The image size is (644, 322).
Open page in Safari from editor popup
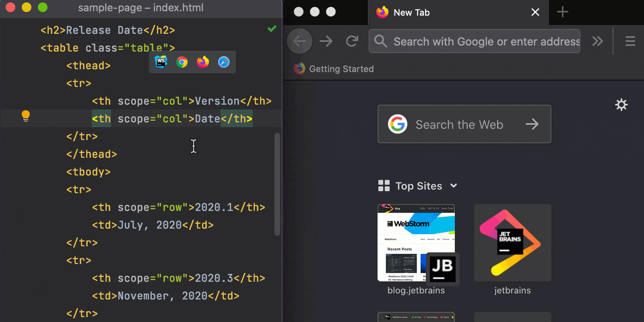pyautogui.click(x=224, y=62)
